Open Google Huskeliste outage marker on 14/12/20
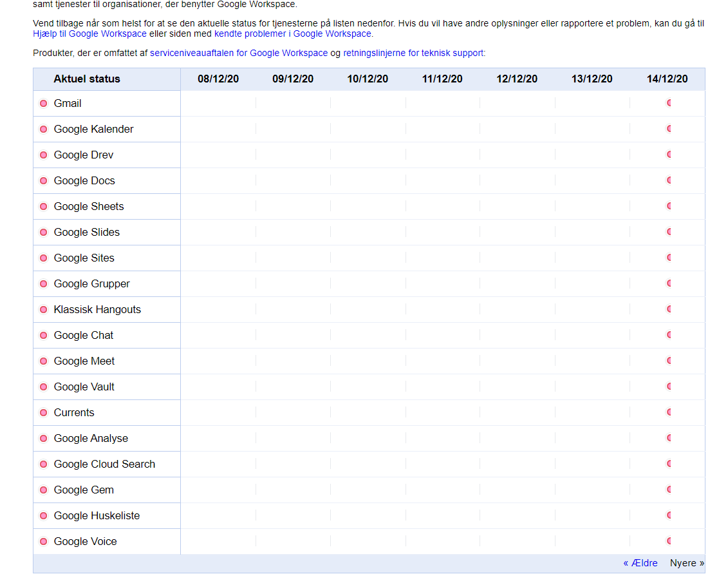The height and width of the screenshot is (574, 728). (x=669, y=515)
